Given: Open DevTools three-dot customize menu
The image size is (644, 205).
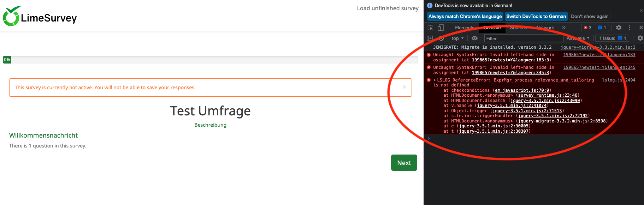Looking at the screenshot, I should click(x=630, y=28).
